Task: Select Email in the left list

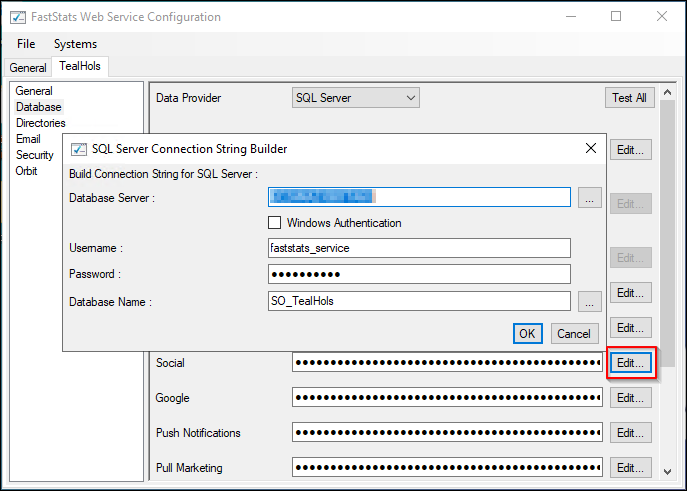Action: pyautogui.click(x=28, y=139)
